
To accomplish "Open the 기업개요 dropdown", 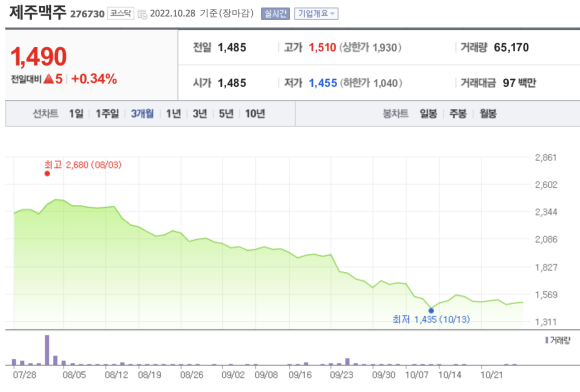I will tap(316, 14).
